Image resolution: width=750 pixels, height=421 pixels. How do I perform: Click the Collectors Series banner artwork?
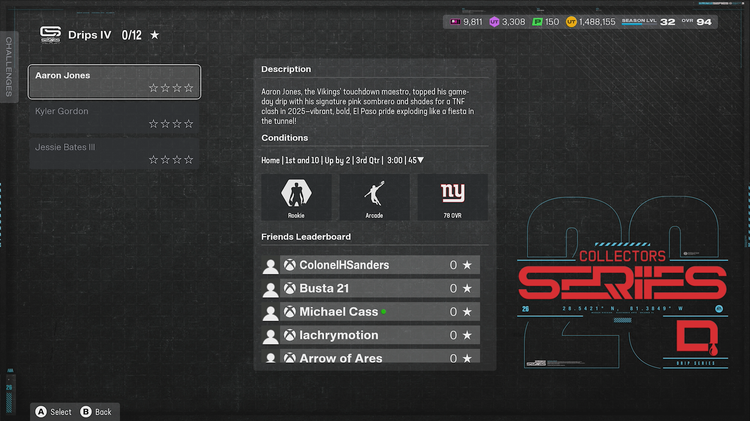[x=621, y=285]
